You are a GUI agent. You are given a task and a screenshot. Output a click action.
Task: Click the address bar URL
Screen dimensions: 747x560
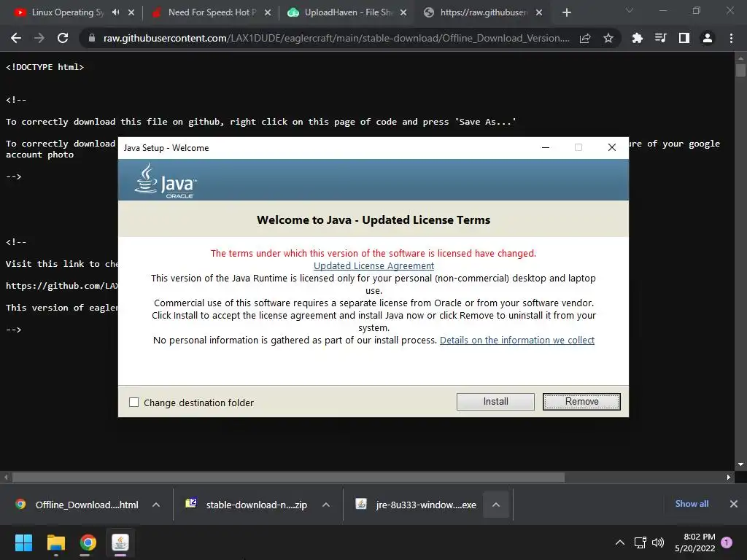(x=336, y=38)
